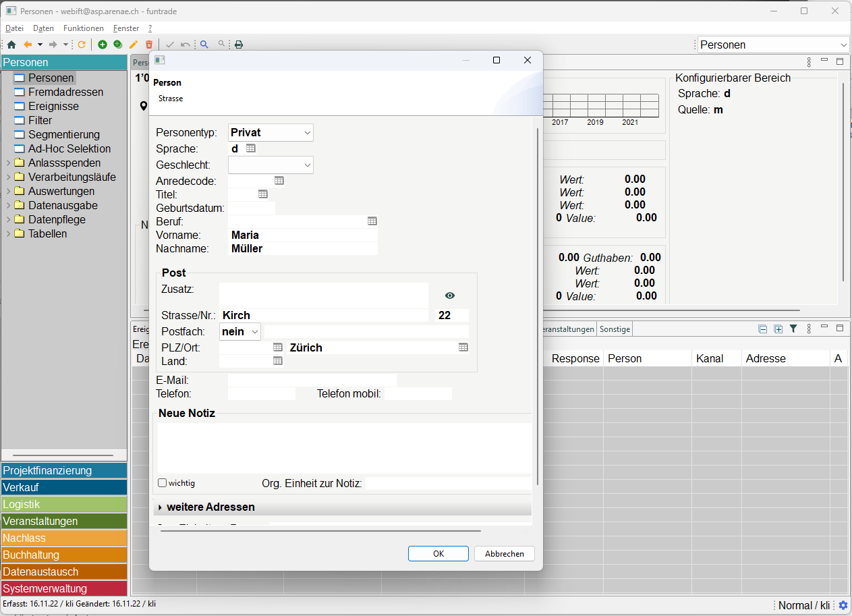Screen dimensions: 852x616
Task: Open the Beruf lookup table icon
Action: coord(372,221)
